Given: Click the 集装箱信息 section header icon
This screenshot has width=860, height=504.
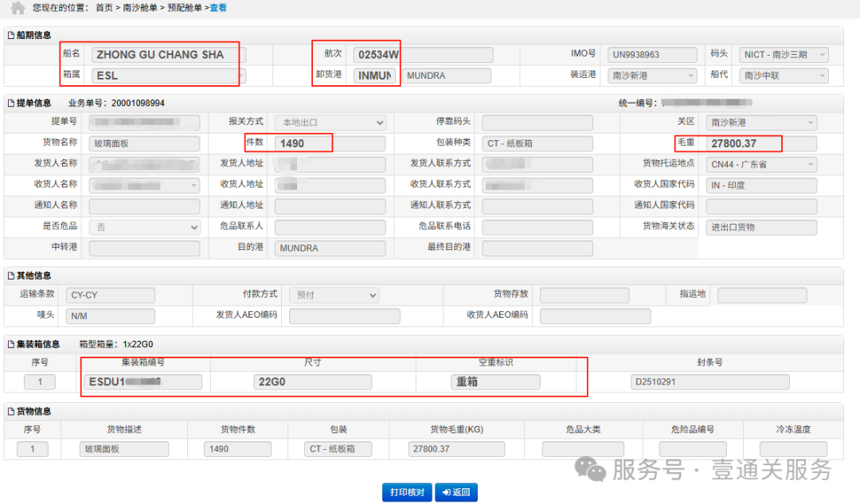Looking at the screenshot, I should pos(10,345).
